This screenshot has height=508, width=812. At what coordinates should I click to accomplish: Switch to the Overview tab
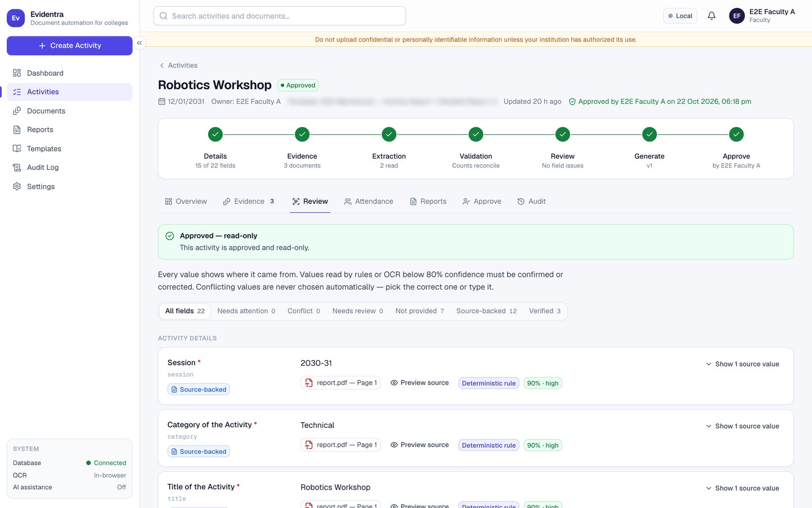(x=186, y=202)
